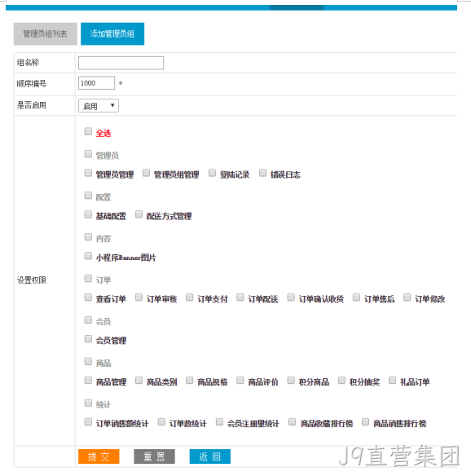Viewport: 471px width, 476px height.
Task: Check 会员注册量统计 permission
Action: tap(219, 421)
